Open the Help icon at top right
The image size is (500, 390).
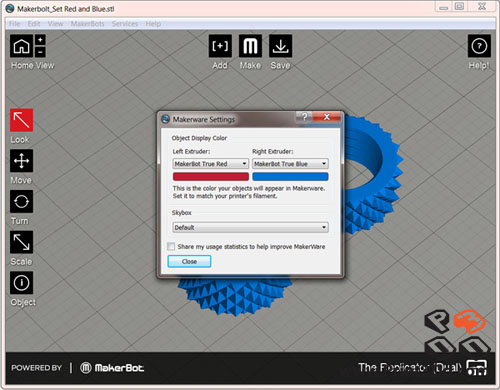pos(479,46)
